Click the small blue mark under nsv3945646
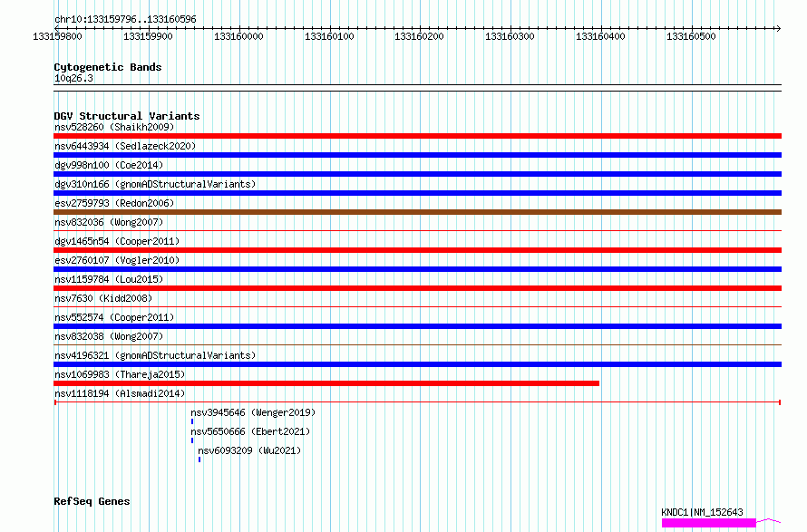Screen dimensions: 807x532 coord(192,421)
